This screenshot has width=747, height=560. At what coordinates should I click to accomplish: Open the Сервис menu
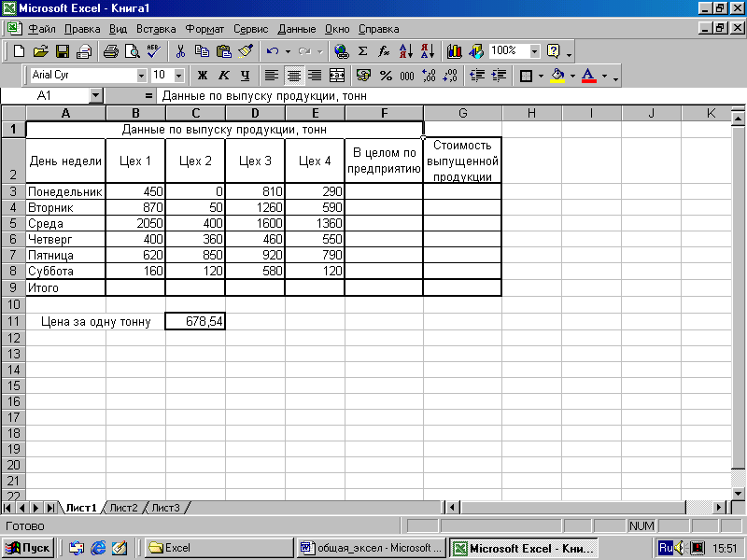tap(250, 29)
